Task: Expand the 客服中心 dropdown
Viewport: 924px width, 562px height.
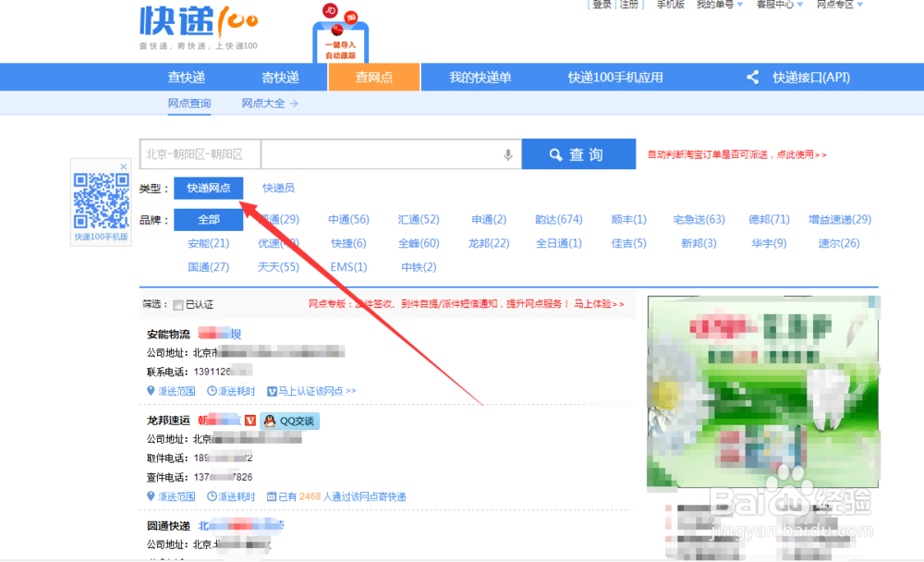Action: pos(780,5)
